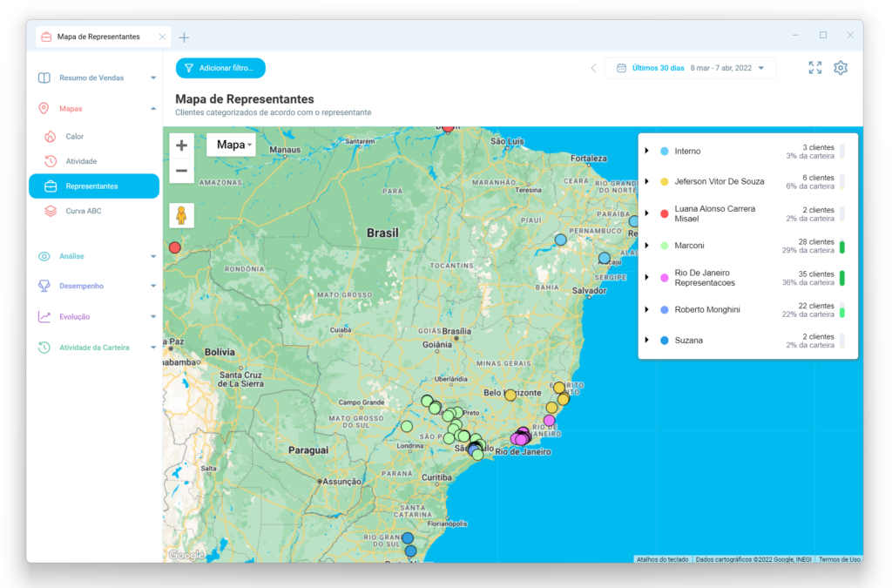Open the Atividade map icon
Viewport: 892px width, 588px height.
pyautogui.click(x=51, y=161)
